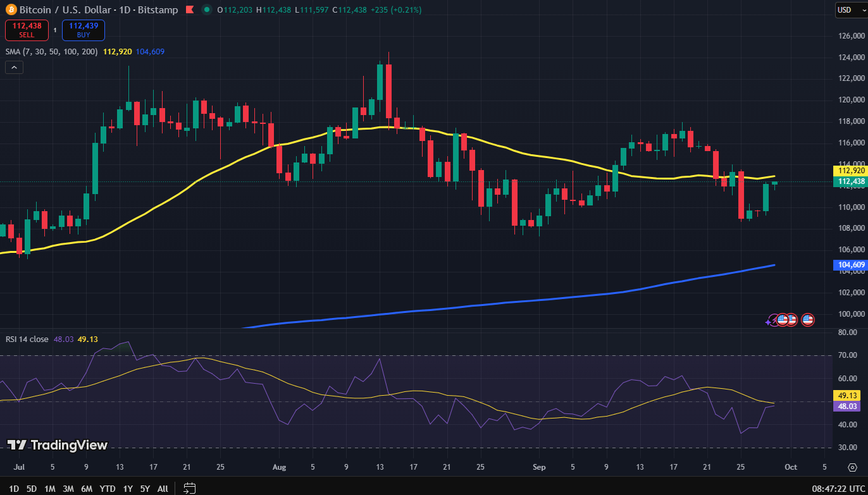Click the rightmost US flag economic event icon
The width and height of the screenshot is (868, 495).
808,320
